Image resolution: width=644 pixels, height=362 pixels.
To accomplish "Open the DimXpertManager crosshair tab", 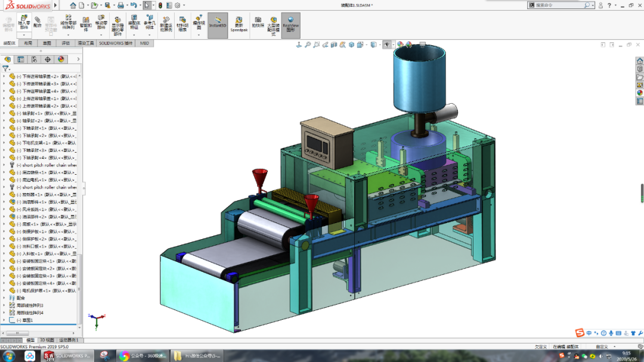I will point(48,60).
